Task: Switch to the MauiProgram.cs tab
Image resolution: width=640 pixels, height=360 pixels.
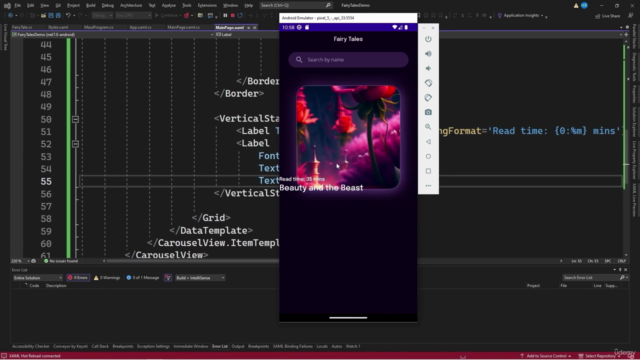Action: (98, 27)
